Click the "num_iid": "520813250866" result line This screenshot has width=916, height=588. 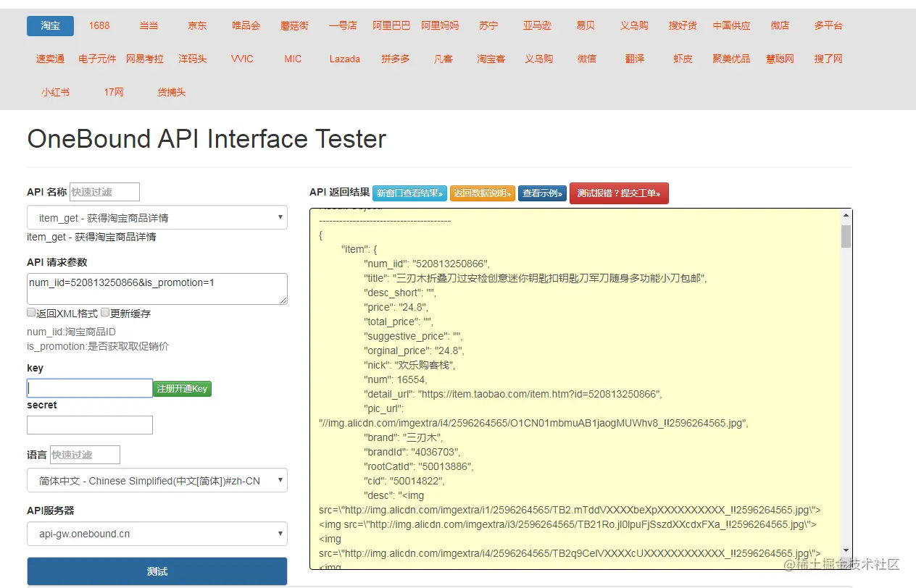point(427,264)
